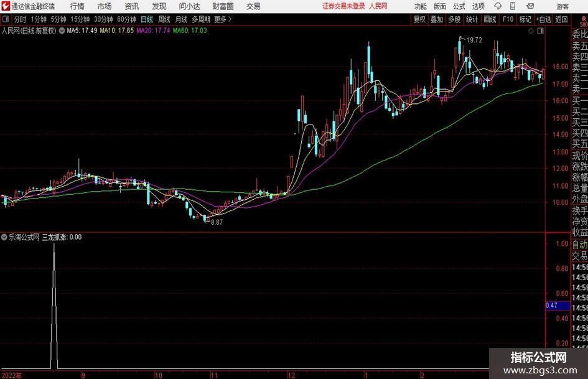Open the 交易 menu

click(x=253, y=6)
